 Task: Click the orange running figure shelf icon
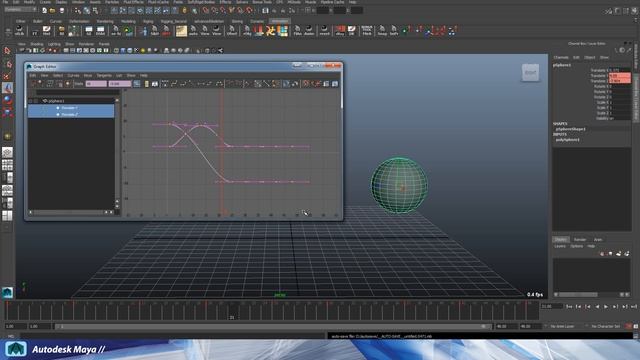(x=270, y=31)
